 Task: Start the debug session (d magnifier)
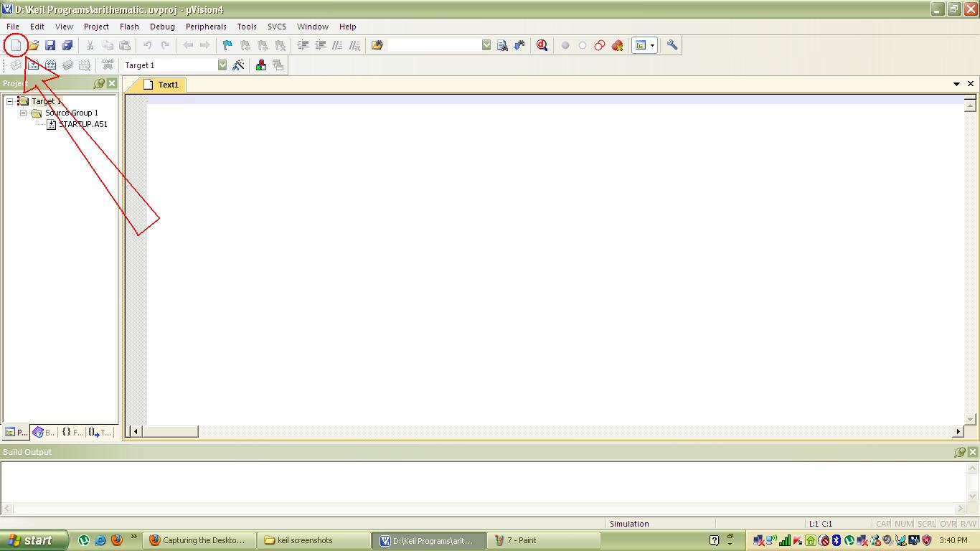tap(542, 45)
